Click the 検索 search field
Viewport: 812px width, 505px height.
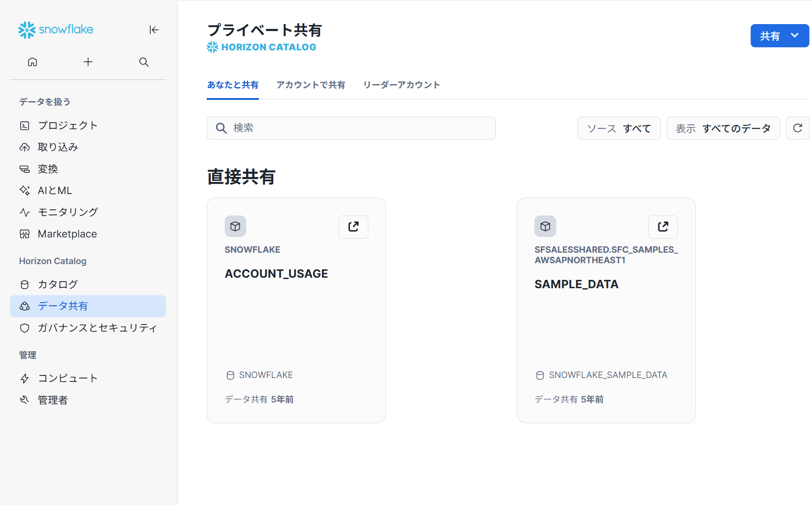(351, 128)
